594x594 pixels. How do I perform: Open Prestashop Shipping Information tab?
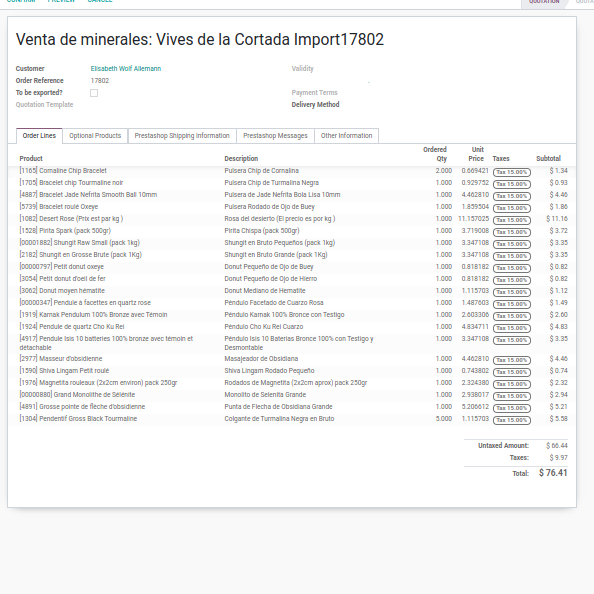pyautogui.click(x=182, y=136)
